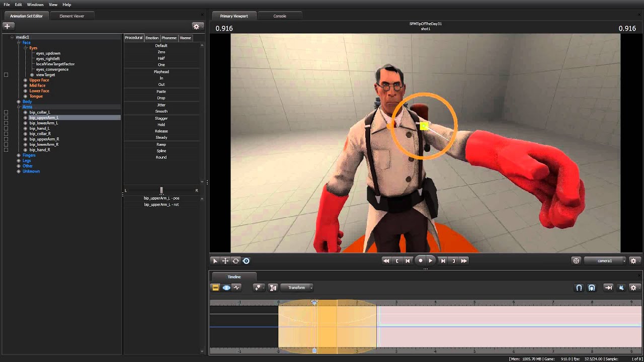This screenshot has height=362, width=644.
Task: Apply the Smooth preset
Action: point(161,111)
